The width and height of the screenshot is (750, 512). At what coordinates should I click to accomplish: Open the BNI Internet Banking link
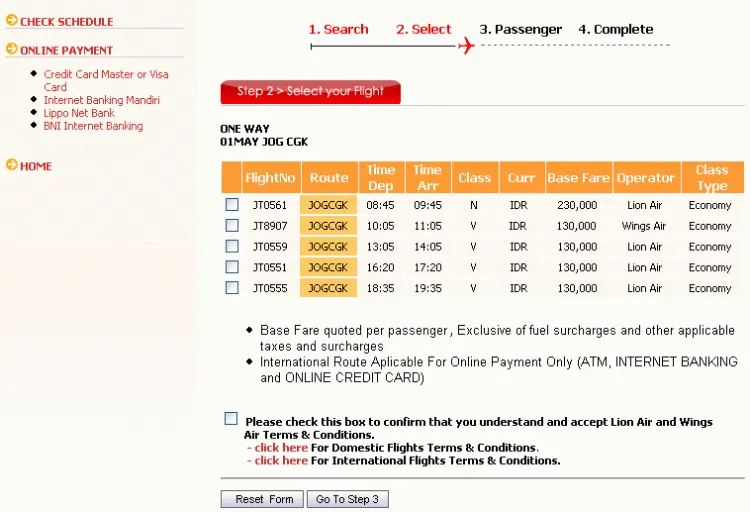tap(93, 126)
